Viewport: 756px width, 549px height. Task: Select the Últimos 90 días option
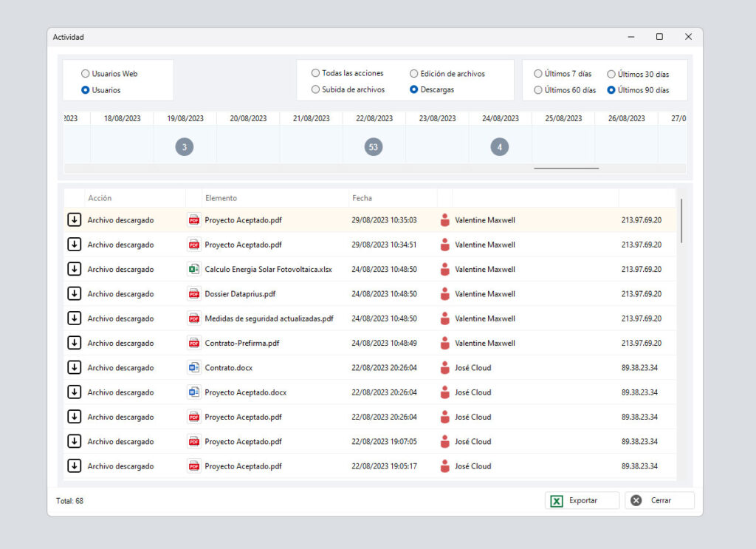611,89
